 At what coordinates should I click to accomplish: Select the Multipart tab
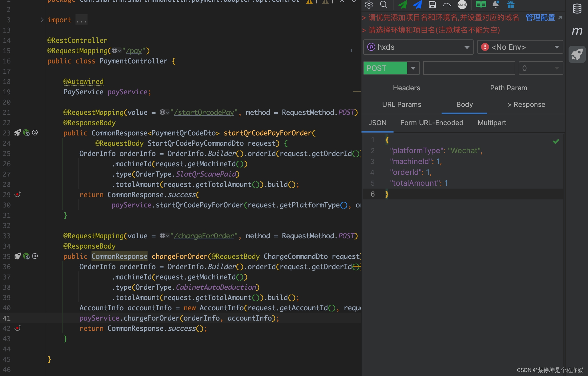click(492, 123)
